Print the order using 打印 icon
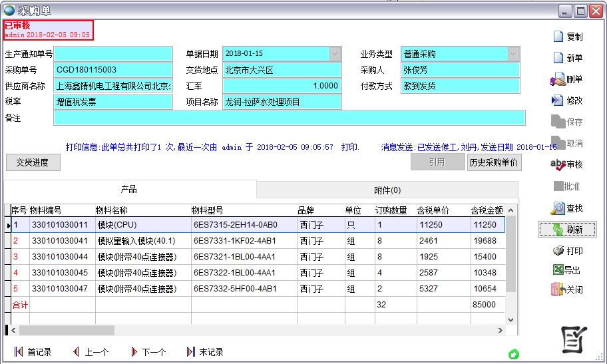Image resolution: width=607 pixels, height=364 pixels. coord(566,251)
